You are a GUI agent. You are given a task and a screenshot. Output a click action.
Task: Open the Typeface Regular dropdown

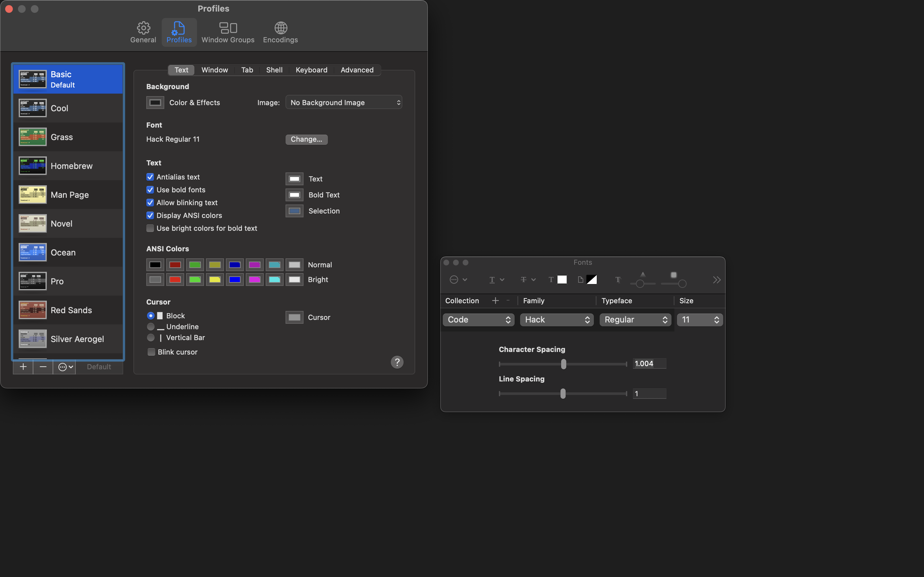[635, 320]
